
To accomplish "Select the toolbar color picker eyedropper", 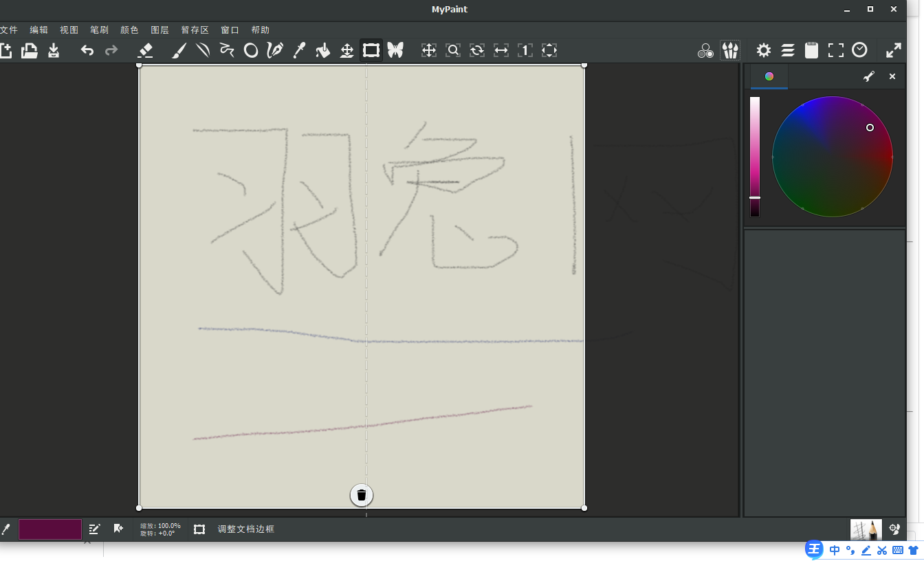I will [x=299, y=50].
